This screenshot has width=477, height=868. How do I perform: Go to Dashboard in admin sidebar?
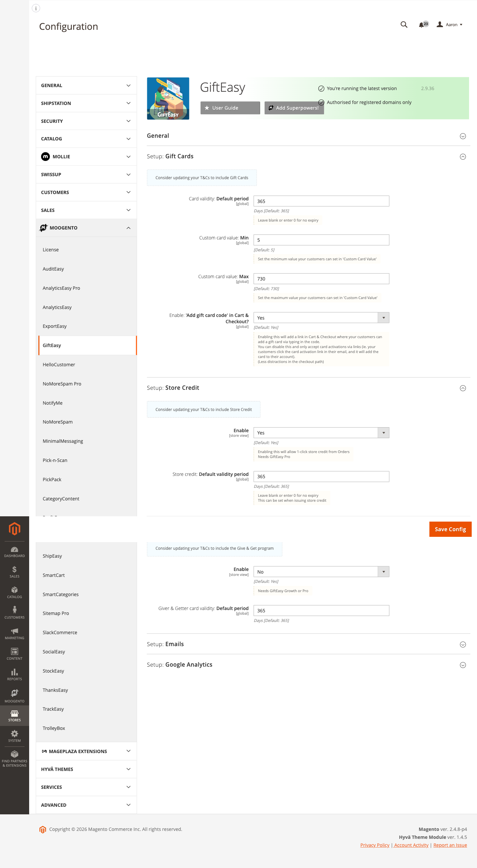[x=15, y=552]
